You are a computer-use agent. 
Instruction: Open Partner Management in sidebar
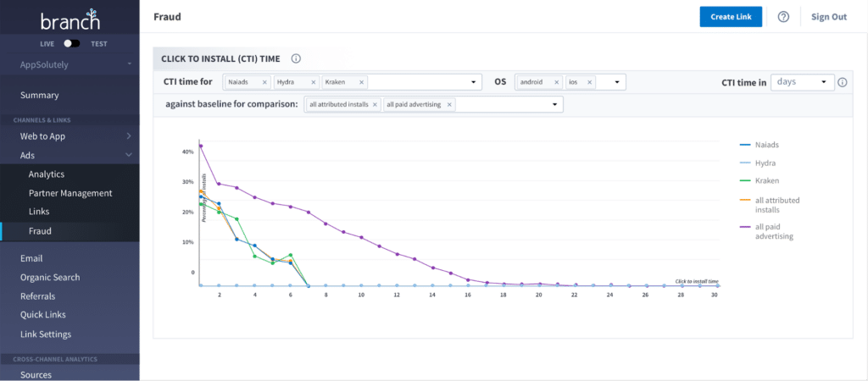[70, 193]
